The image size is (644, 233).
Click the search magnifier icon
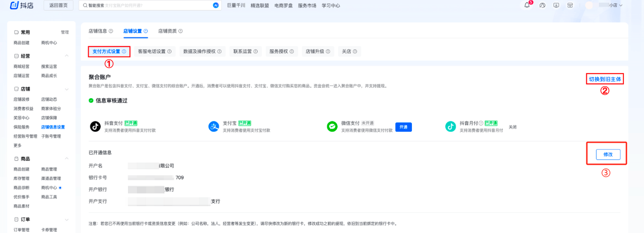(x=85, y=5)
